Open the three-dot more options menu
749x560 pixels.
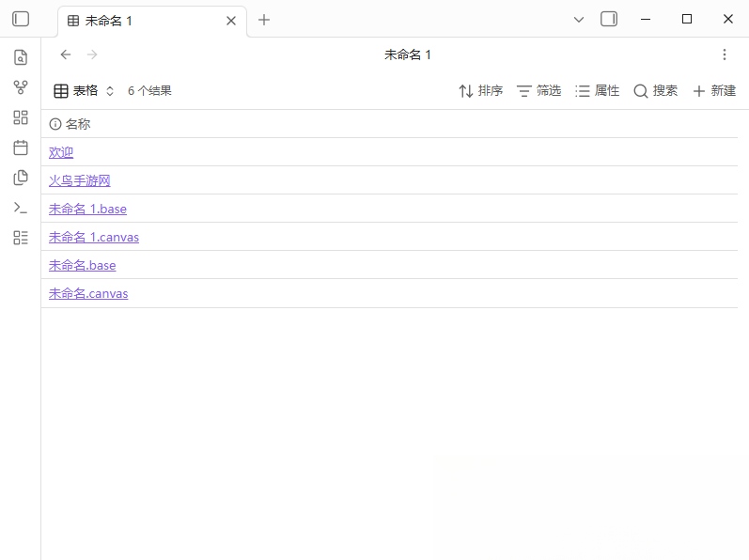pyautogui.click(x=725, y=54)
